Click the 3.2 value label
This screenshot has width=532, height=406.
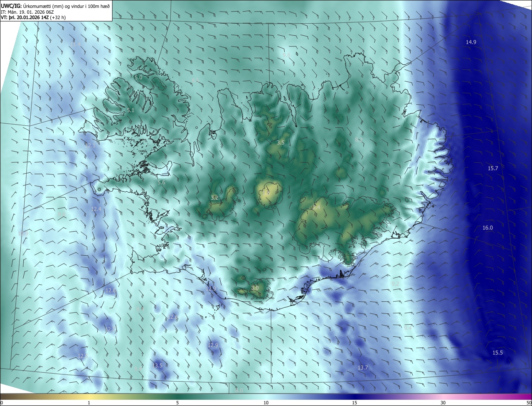(x=214, y=198)
